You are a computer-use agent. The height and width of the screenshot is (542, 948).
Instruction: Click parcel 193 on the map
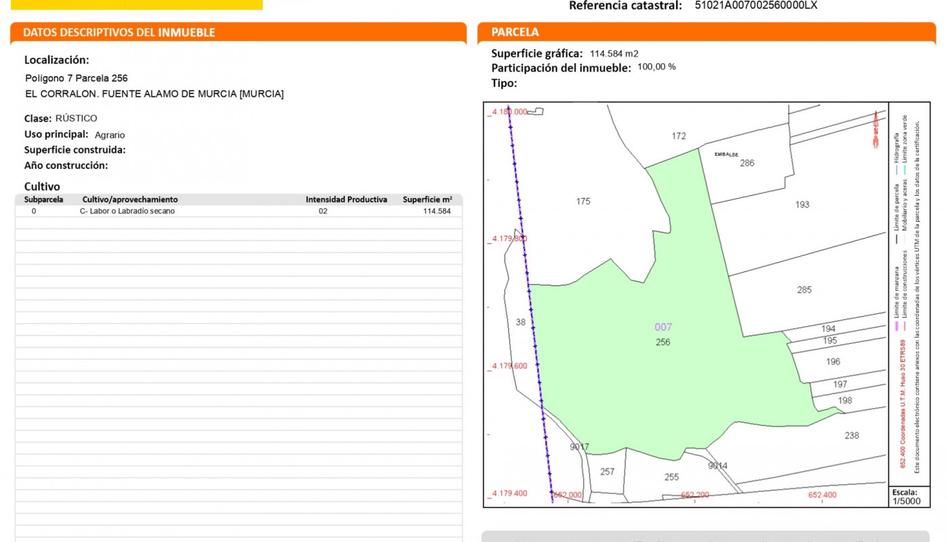click(x=802, y=204)
